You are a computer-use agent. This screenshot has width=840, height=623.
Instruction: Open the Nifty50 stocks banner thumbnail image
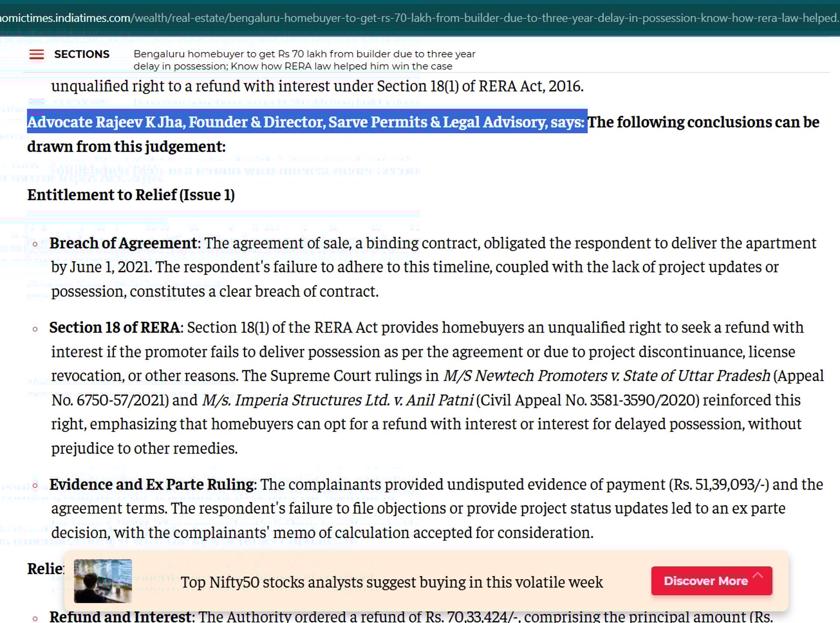103,581
